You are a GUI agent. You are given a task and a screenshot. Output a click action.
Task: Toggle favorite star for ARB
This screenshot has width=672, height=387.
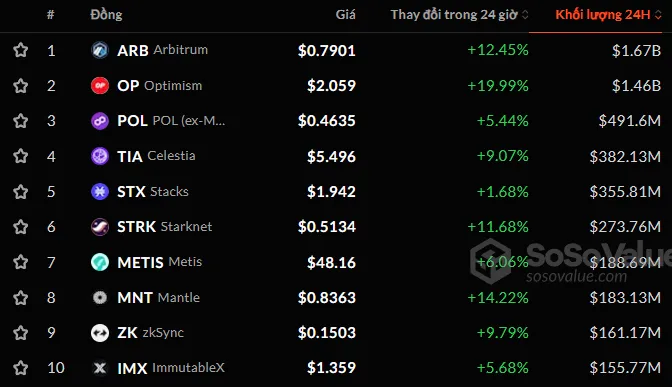(21, 50)
